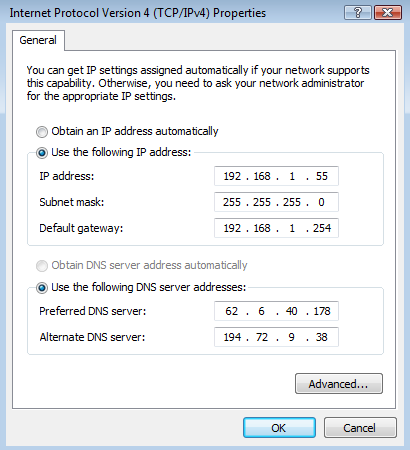Open the Advanced settings
Viewport: 410px width, 450px height.
[x=339, y=384]
